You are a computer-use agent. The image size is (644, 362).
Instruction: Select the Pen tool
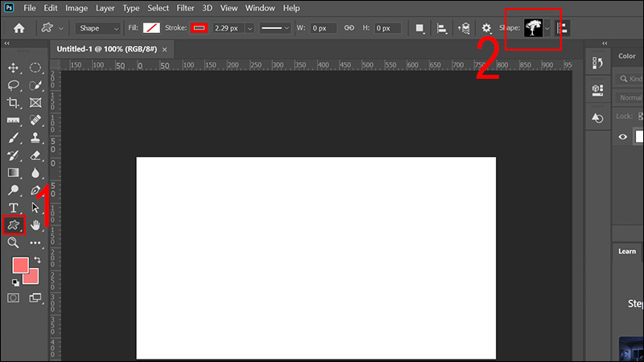35,191
